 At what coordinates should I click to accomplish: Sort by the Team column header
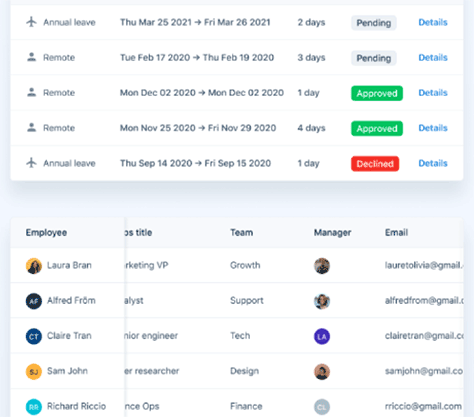coord(241,232)
